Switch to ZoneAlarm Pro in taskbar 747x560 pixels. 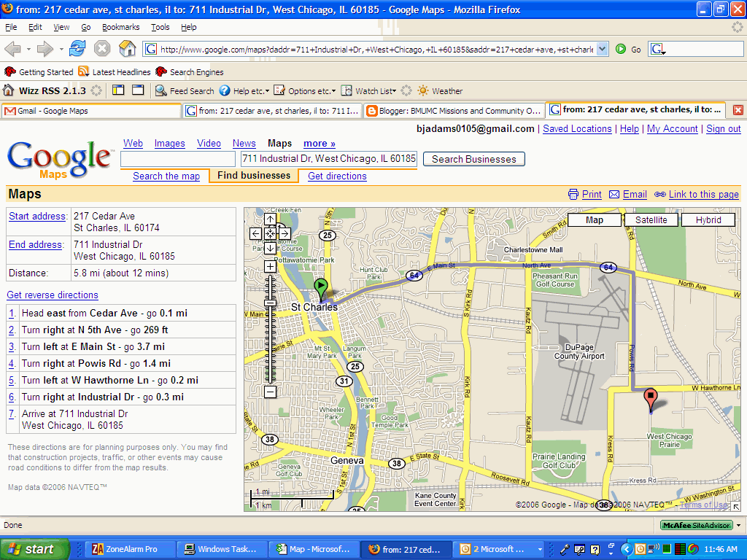coord(130,549)
